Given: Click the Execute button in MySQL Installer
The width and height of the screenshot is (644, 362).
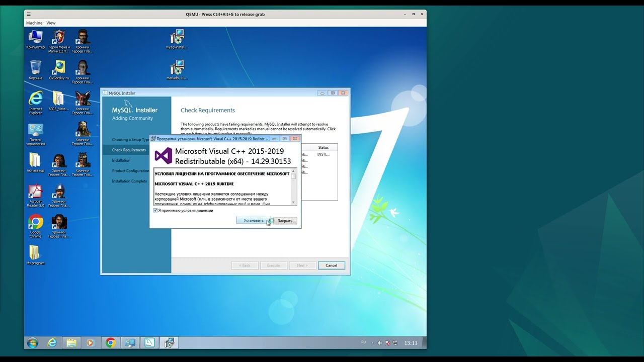Looking at the screenshot, I should pos(273,265).
